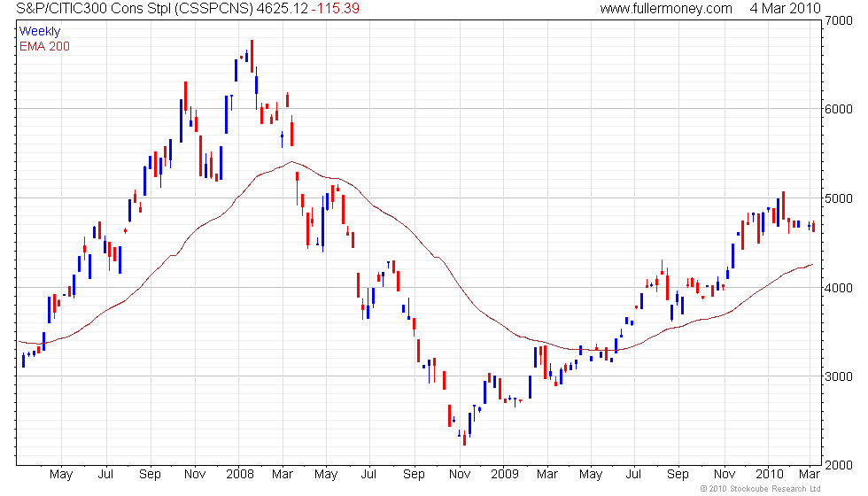Click the 7000 price axis label

coord(839,21)
